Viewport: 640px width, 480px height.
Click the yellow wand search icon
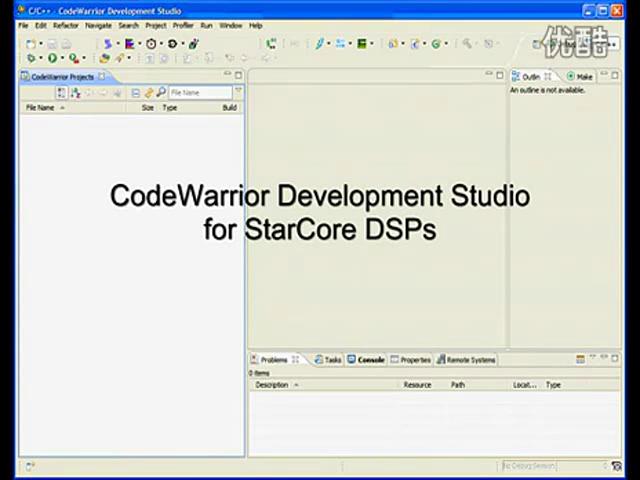click(120, 58)
